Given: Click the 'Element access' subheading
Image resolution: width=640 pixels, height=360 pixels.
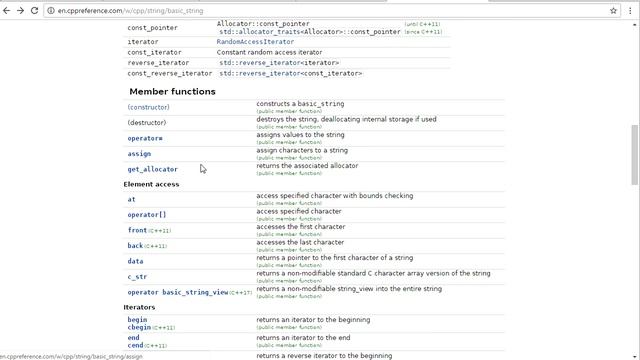Looking at the screenshot, I should pyautogui.click(x=151, y=184).
